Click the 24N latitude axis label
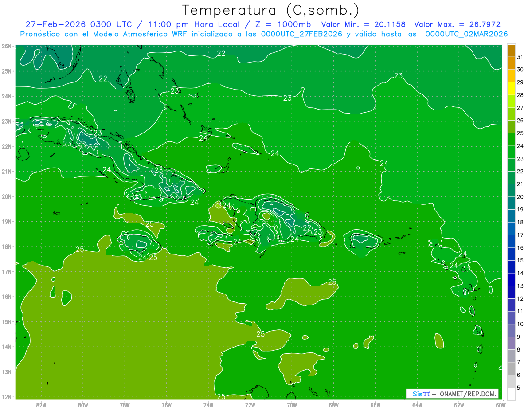This screenshot has height=411, width=532. click(x=6, y=96)
